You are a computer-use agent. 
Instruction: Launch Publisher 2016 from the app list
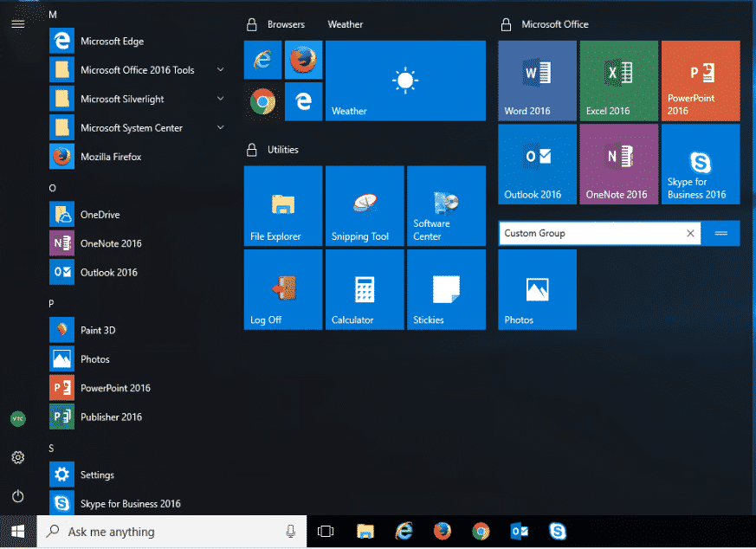point(138,417)
